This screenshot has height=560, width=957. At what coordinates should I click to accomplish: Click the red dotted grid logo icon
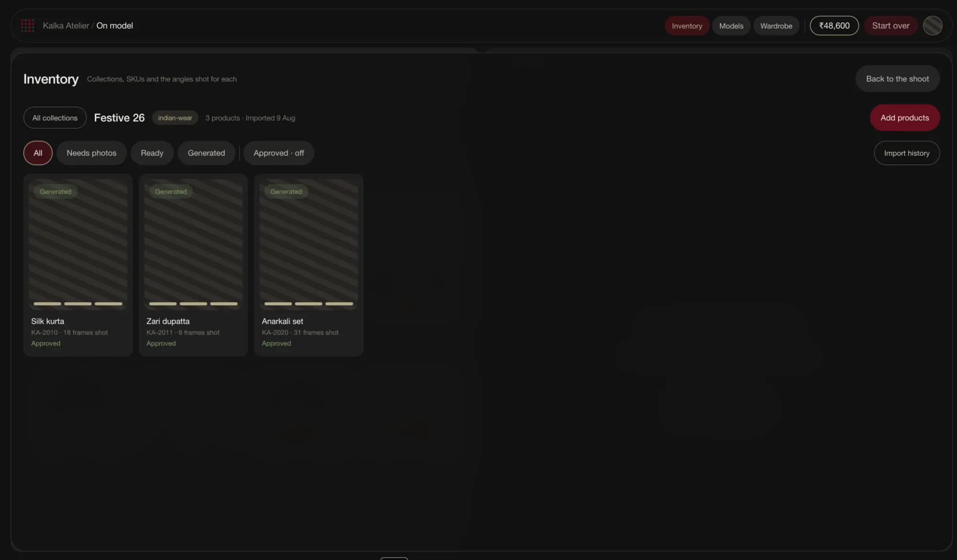(27, 26)
